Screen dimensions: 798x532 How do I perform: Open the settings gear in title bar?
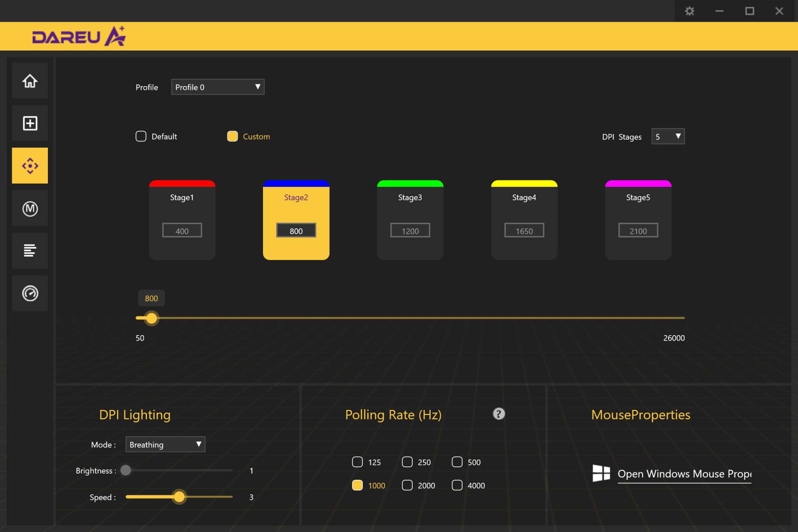689,11
